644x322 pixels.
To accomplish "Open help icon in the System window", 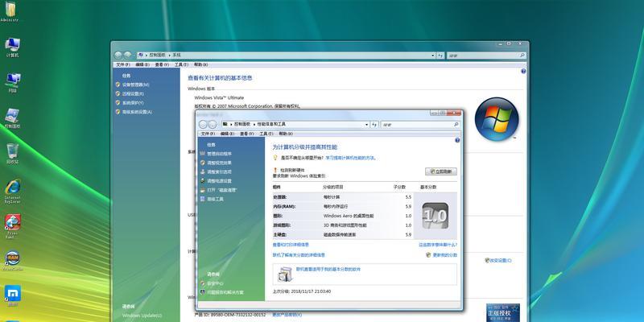I will tap(523, 71).
